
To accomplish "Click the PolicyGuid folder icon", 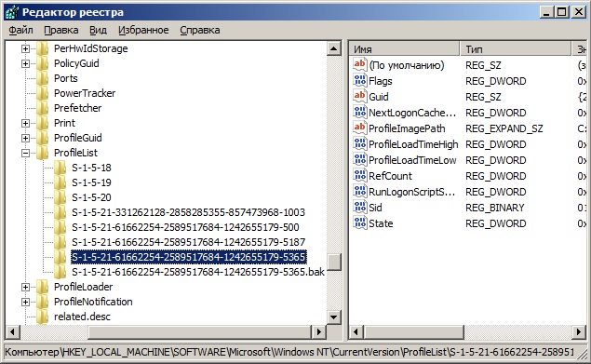I will pyautogui.click(x=43, y=63).
